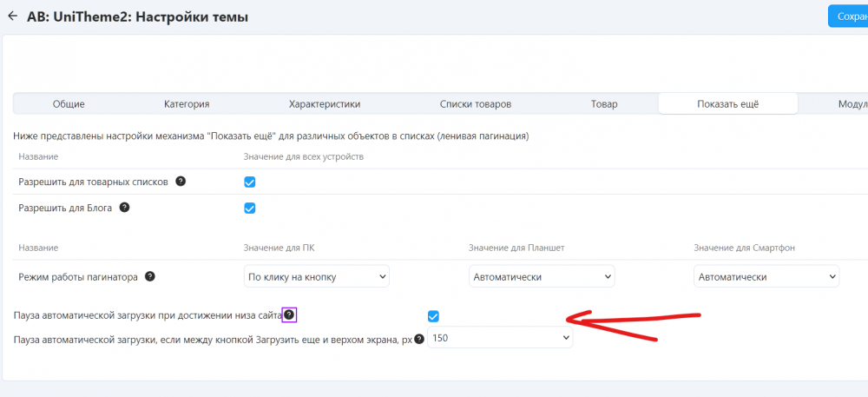Click help icon beside the px pause setting
The width and height of the screenshot is (868, 397).
[x=419, y=339]
